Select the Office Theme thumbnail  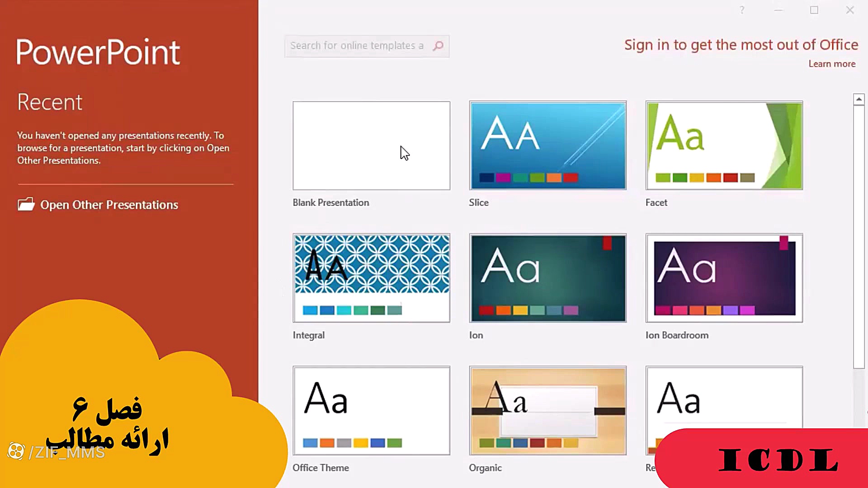coord(371,411)
